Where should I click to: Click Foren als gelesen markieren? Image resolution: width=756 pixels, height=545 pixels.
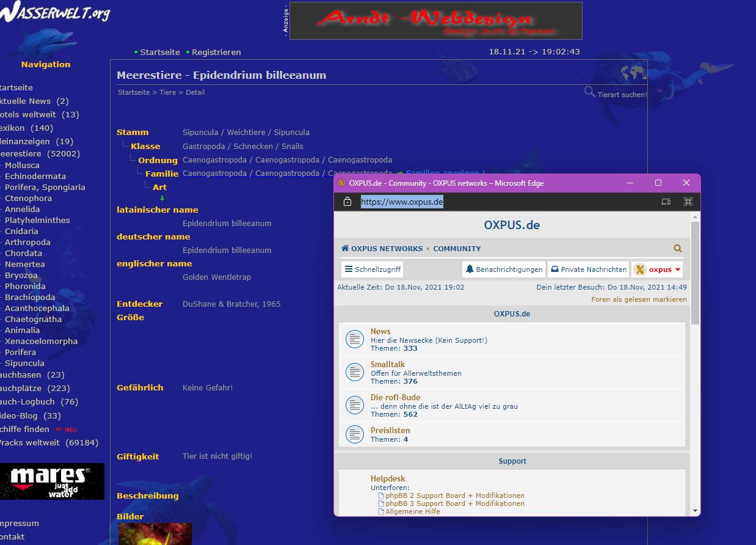pos(639,299)
